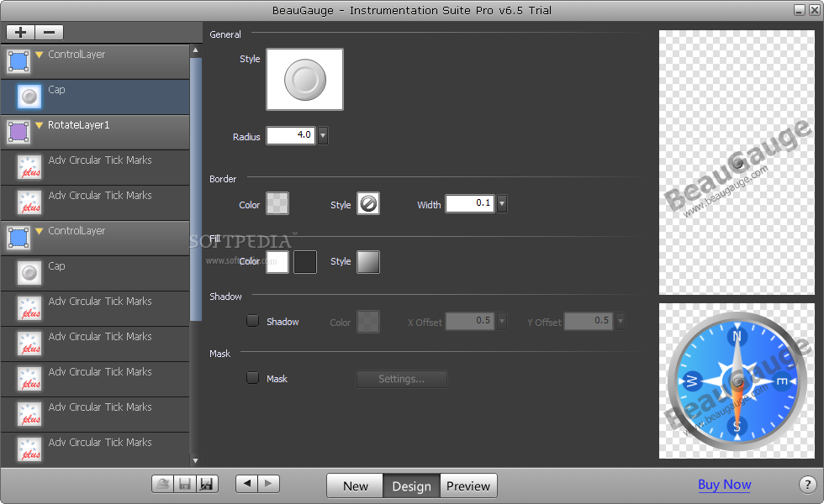This screenshot has width=824, height=504.
Task: Click the layer list scroll-up arrow
Action: (195, 50)
